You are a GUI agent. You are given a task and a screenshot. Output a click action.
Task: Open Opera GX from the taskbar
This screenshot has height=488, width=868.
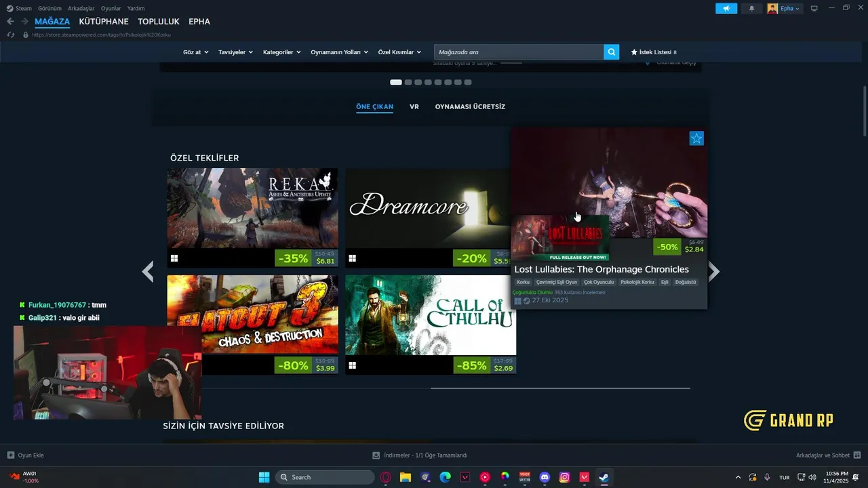coord(386,477)
